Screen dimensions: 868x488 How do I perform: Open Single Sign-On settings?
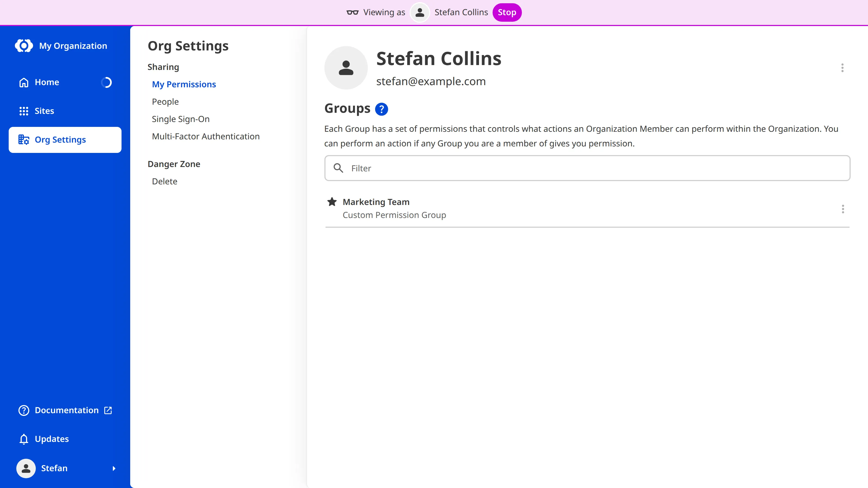pos(181,119)
